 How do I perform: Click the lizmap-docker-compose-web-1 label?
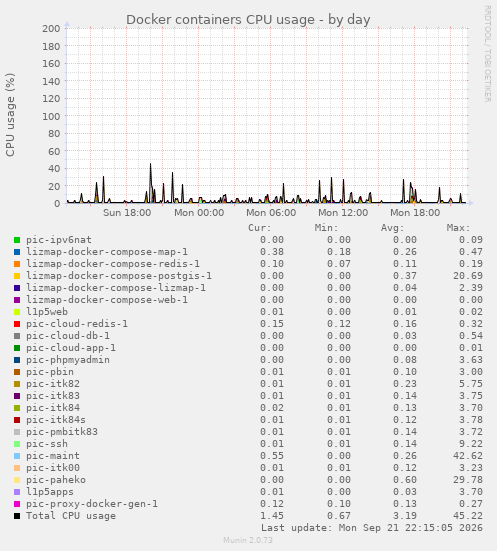click(107, 300)
